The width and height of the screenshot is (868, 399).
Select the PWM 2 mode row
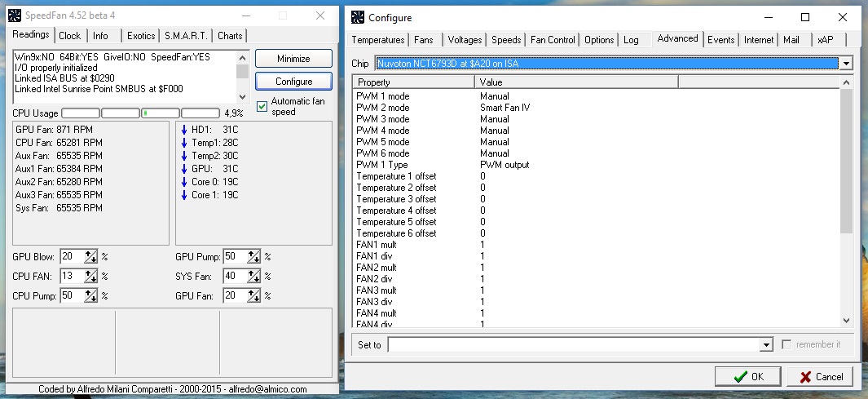point(597,108)
